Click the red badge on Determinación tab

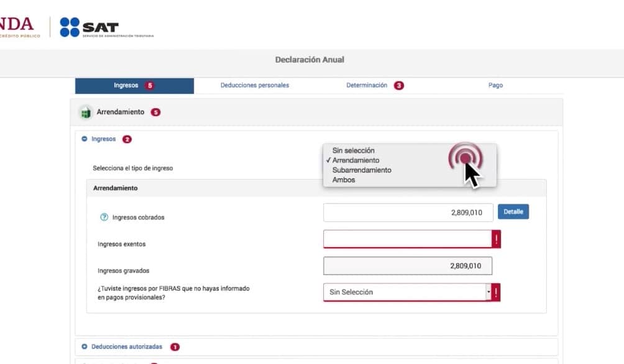399,86
